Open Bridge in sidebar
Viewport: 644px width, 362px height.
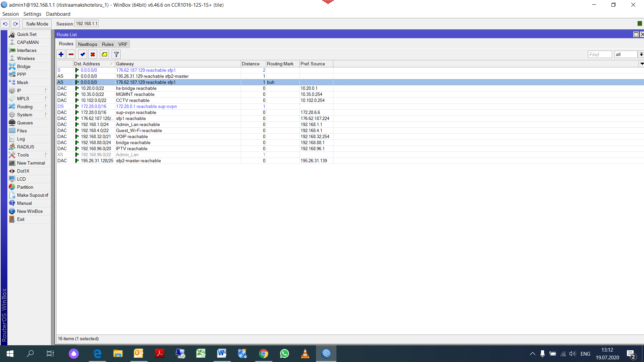click(29, 66)
